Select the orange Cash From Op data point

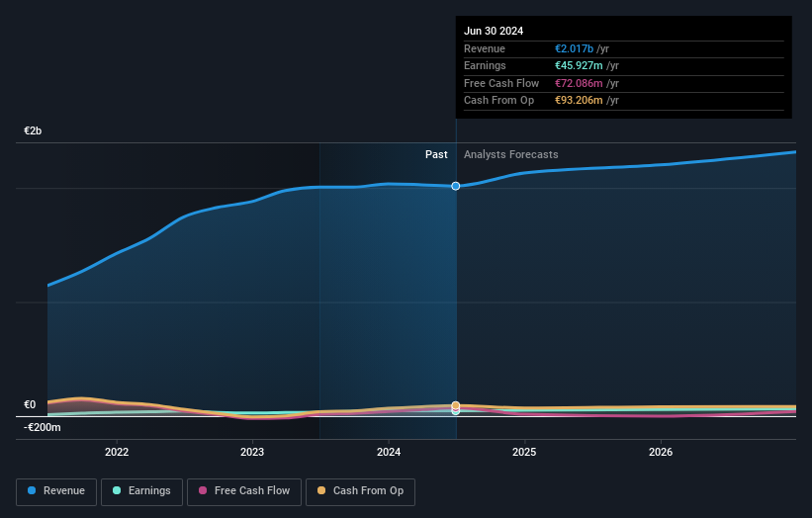click(456, 405)
